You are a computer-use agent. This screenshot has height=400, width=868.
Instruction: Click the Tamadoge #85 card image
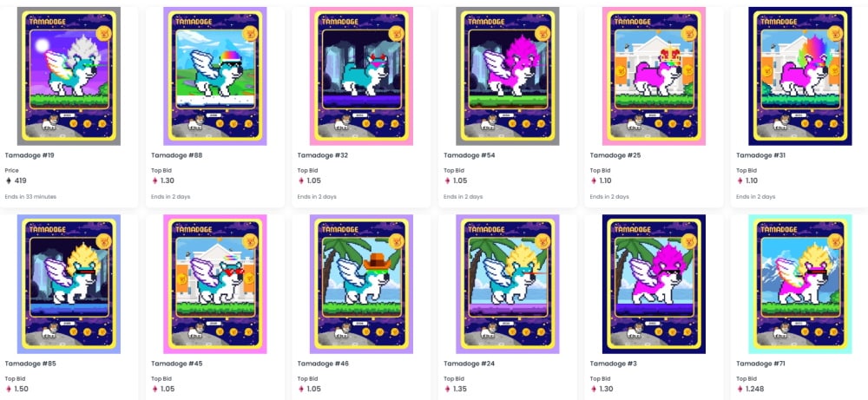point(69,285)
